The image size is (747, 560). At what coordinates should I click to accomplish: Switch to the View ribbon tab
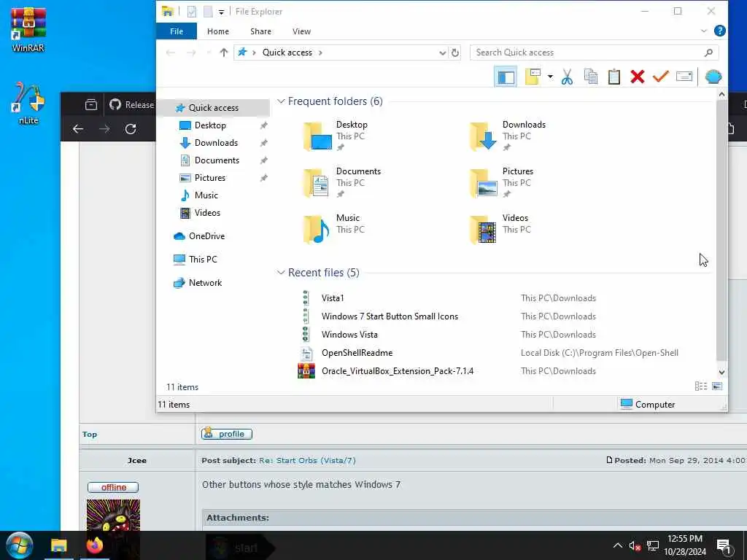point(301,31)
